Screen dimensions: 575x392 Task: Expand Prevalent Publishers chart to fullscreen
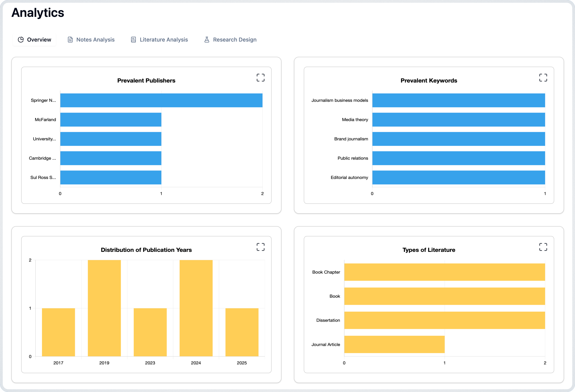(x=260, y=78)
